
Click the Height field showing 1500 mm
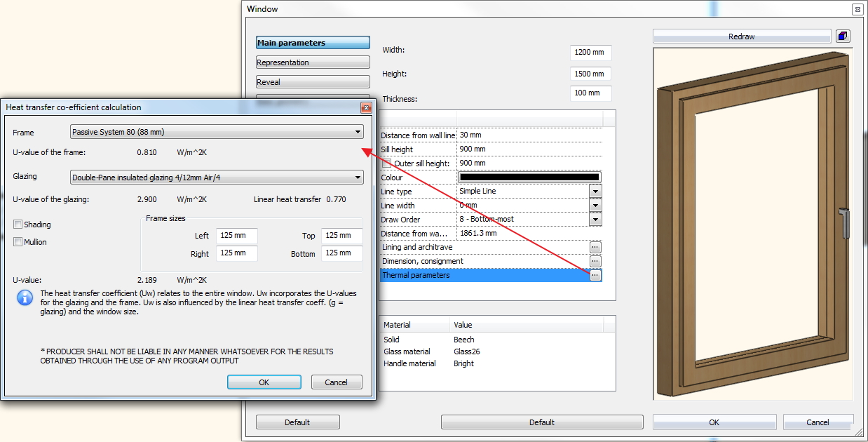(x=591, y=74)
